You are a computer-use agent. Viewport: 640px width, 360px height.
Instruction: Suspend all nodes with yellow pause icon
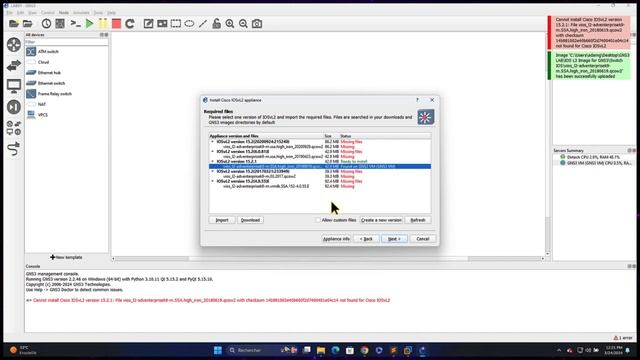[x=103, y=24]
